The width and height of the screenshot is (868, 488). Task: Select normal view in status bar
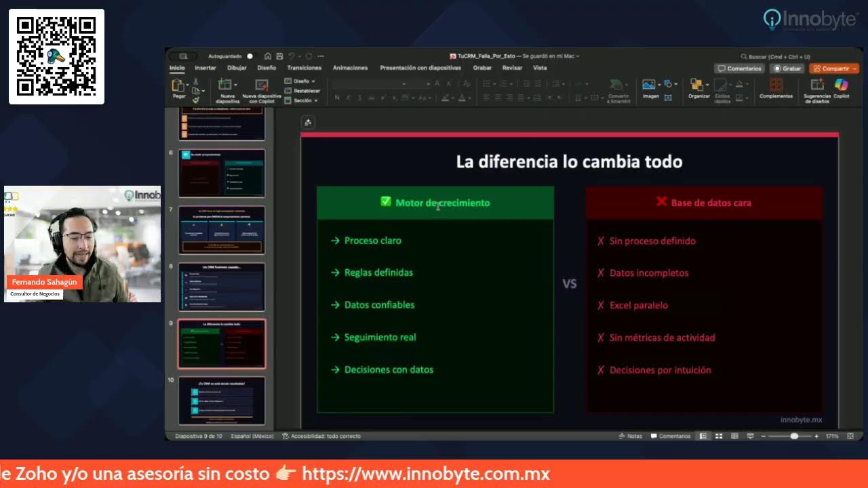pyautogui.click(x=703, y=436)
